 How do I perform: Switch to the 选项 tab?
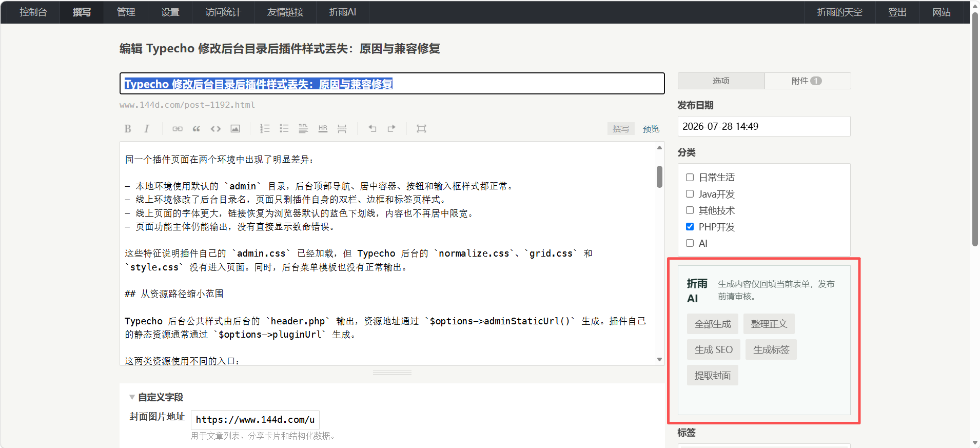tap(721, 81)
